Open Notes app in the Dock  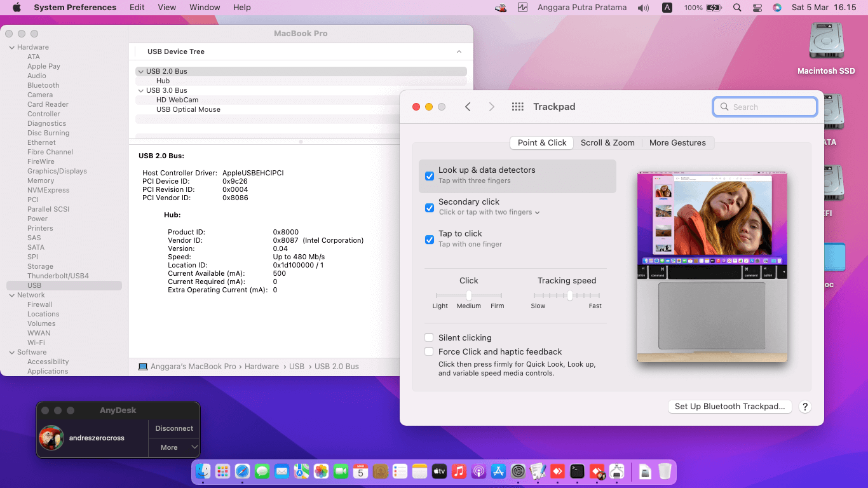[419, 471]
